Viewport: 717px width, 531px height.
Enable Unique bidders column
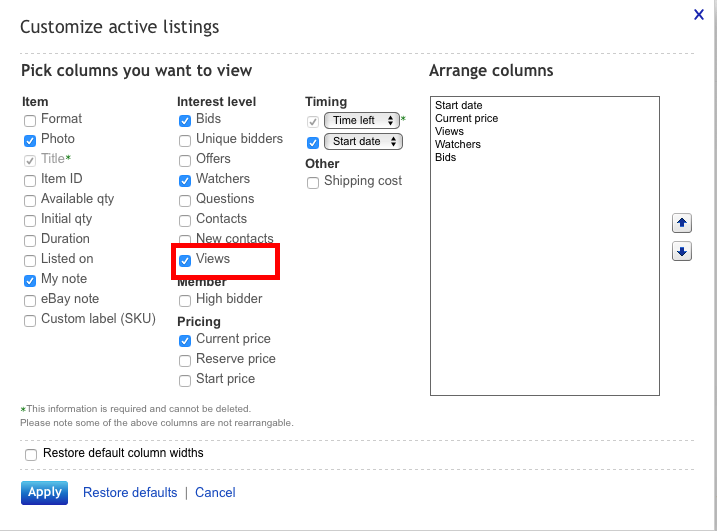(x=185, y=141)
